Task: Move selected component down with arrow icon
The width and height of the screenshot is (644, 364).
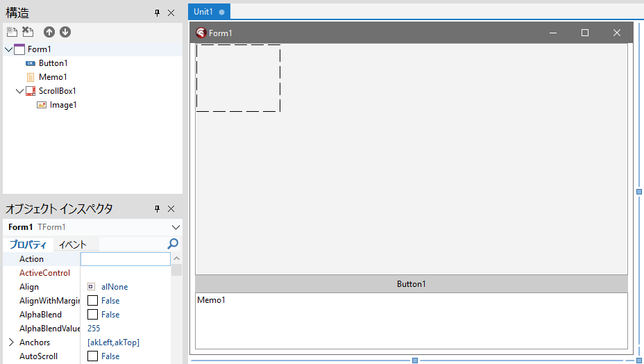Action: 65,32
